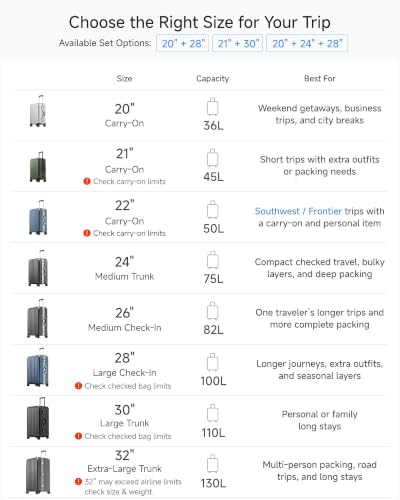The height and width of the screenshot is (500, 400).
Task: Click the luggage icon above 75L
Action: tap(213, 260)
